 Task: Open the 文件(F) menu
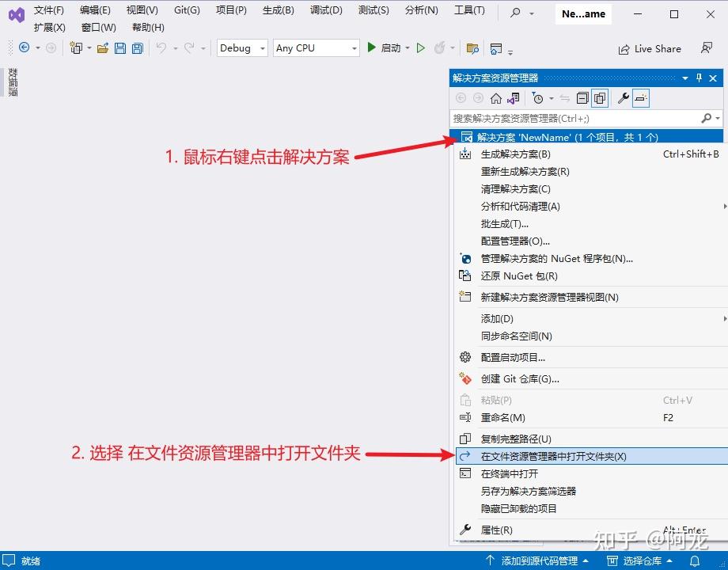tap(48, 10)
